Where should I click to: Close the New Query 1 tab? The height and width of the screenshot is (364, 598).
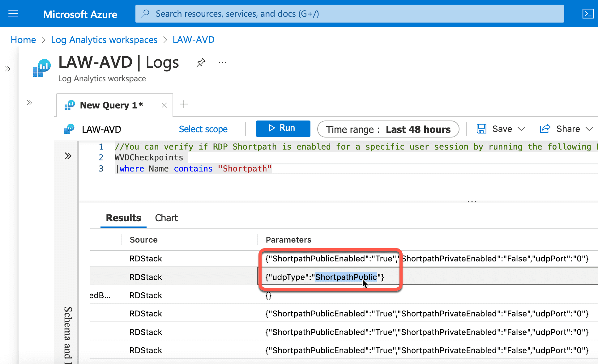[x=164, y=105]
